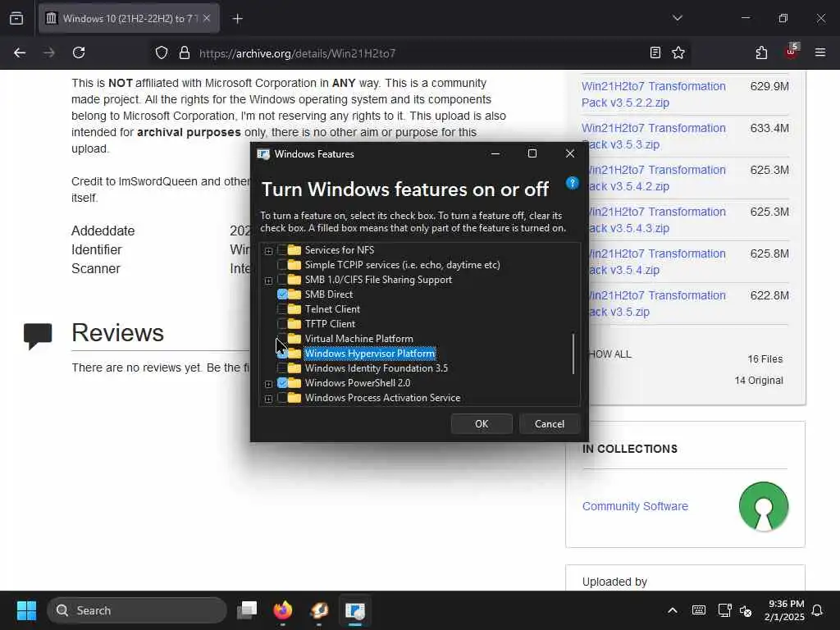Screen dimensions: 840x630
Task: Open uBlock Origin extension icon
Action: [792, 52]
